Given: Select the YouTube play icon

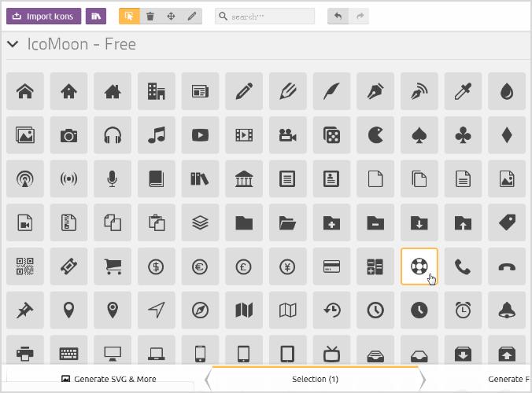Looking at the screenshot, I should [x=200, y=135].
